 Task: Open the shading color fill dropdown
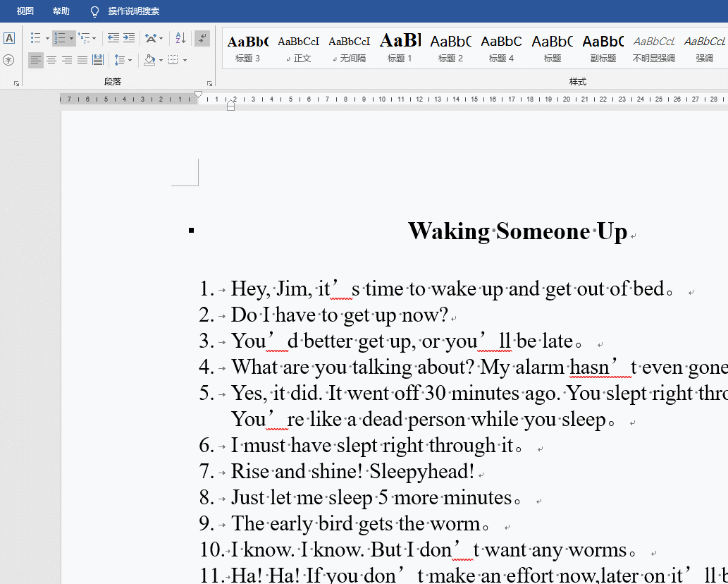(x=161, y=61)
